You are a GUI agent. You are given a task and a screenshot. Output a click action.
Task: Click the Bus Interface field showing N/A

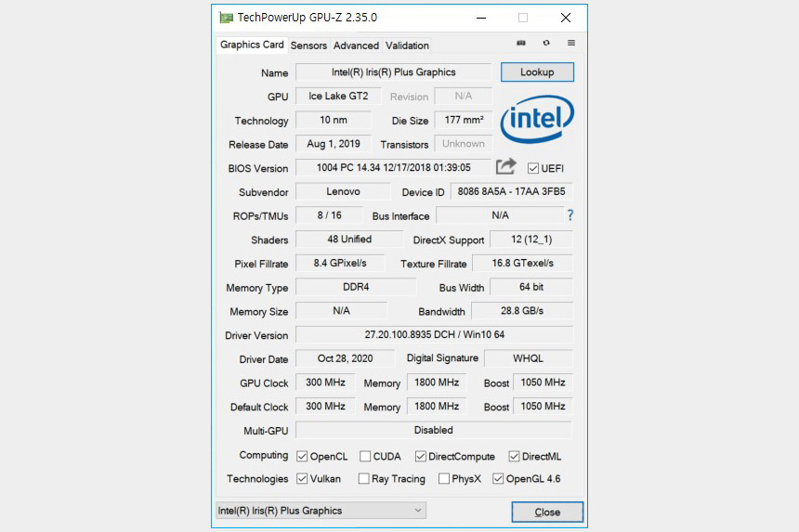pyautogui.click(x=500, y=215)
